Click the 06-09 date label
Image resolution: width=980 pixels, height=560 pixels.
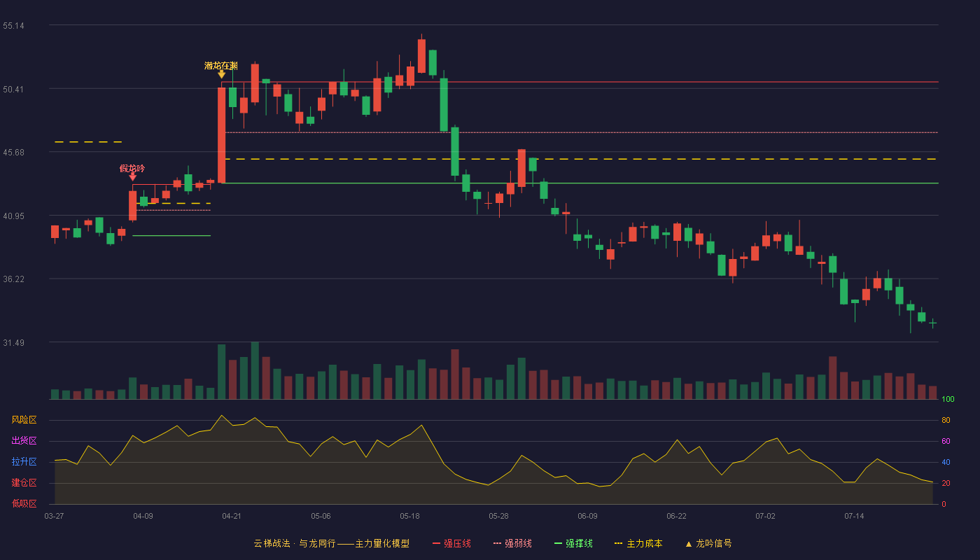tap(587, 516)
